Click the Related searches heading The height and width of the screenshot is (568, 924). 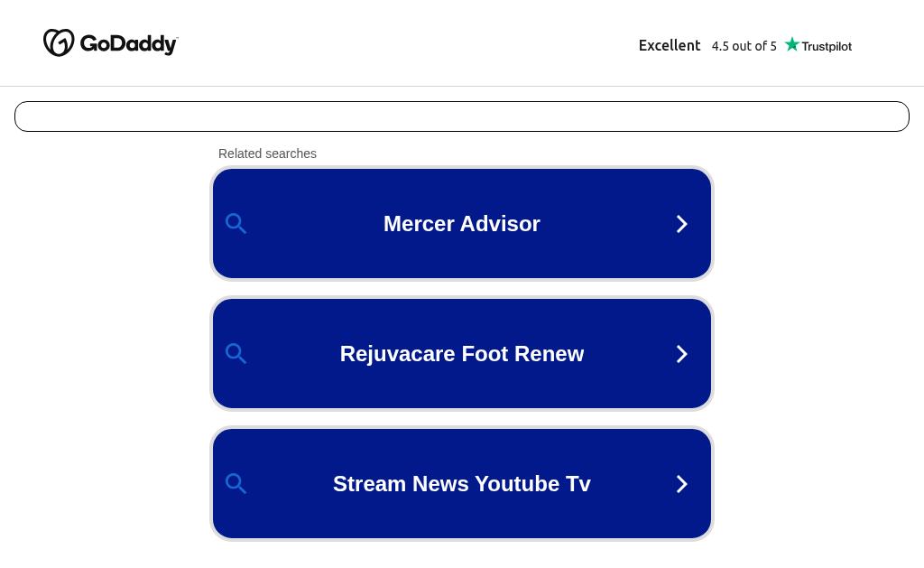click(267, 154)
